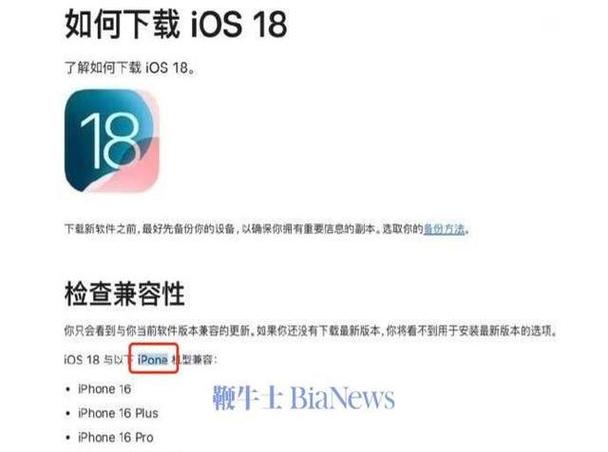Select the iPhone 16 Pro list item
The width and height of the screenshot is (608, 452).
[116, 437]
